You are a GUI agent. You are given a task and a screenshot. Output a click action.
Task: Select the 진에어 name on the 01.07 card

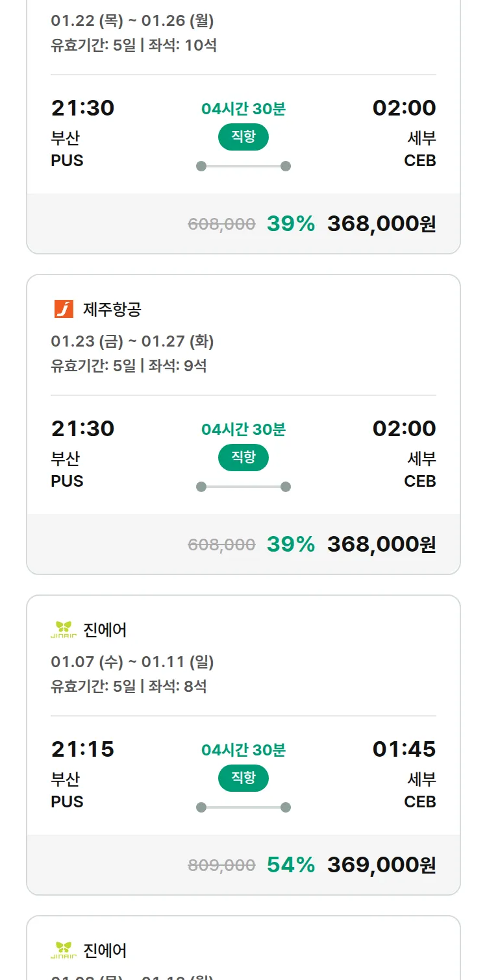coord(105,630)
